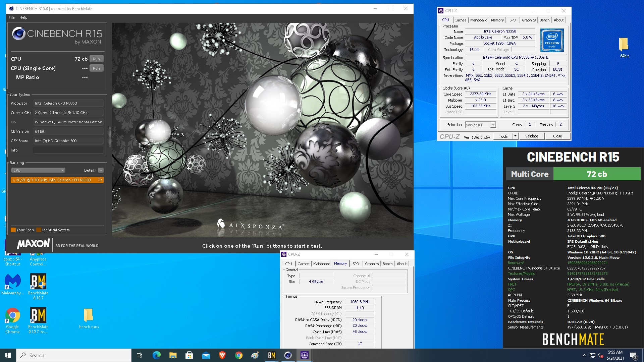This screenshot has height=362, width=644.
Task: Open the BenchMate 0.10.7 installer icon
Action: click(38, 321)
